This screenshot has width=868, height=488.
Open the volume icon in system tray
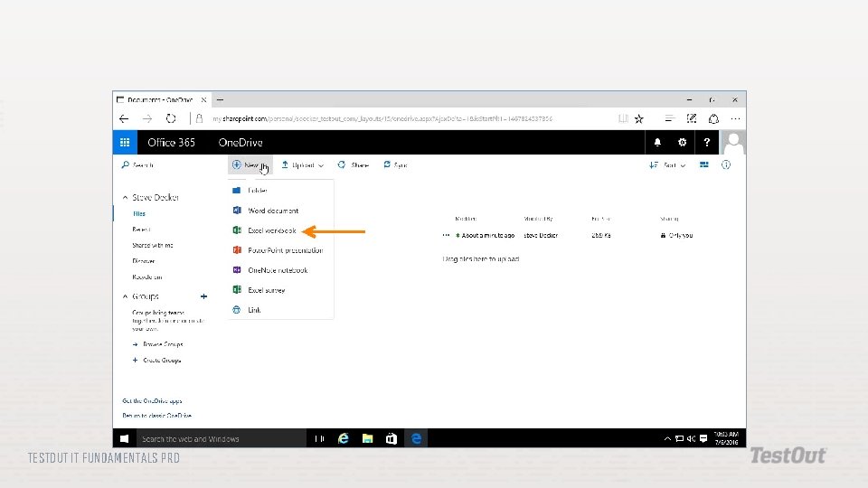pyautogui.click(x=692, y=439)
